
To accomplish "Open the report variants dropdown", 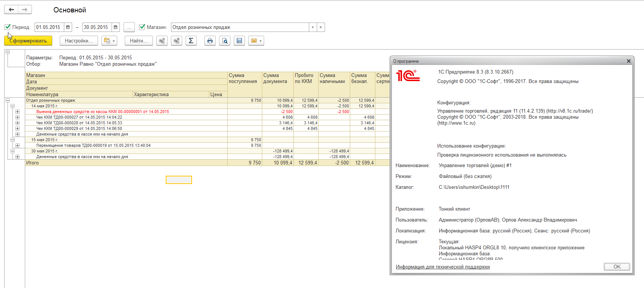I will click(x=109, y=41).
